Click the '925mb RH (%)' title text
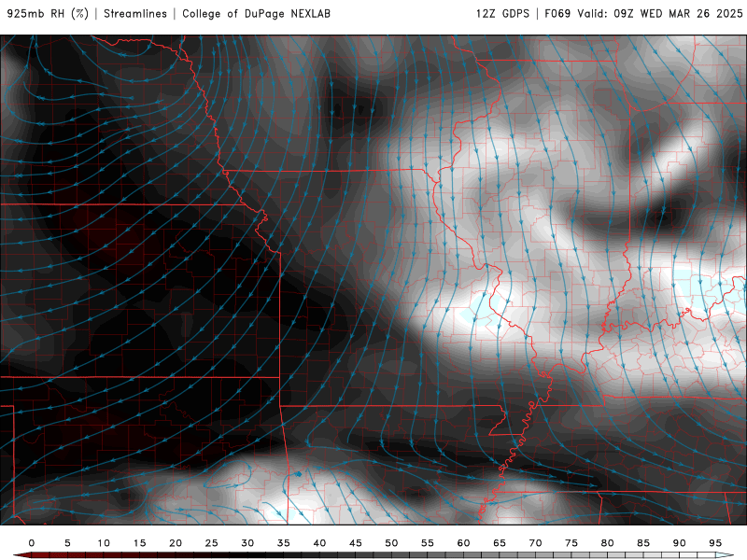 pos(48,14)
